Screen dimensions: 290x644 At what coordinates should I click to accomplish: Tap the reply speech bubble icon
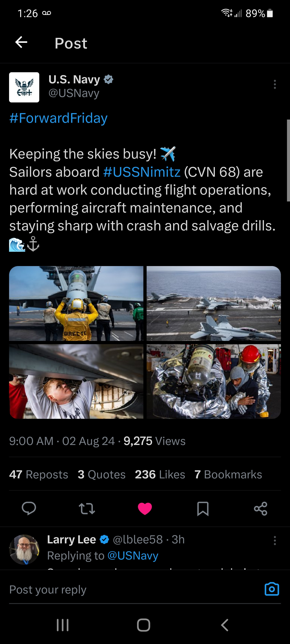[29, 508]
